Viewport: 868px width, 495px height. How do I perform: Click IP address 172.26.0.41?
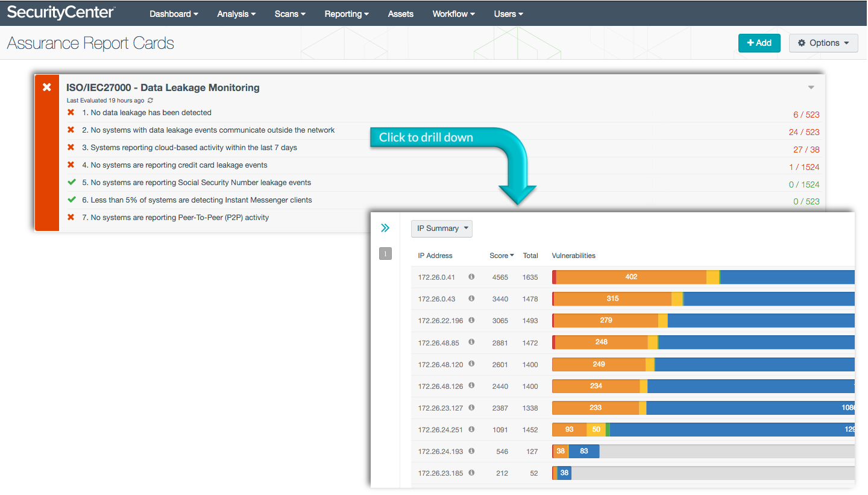tap(436, 278)
